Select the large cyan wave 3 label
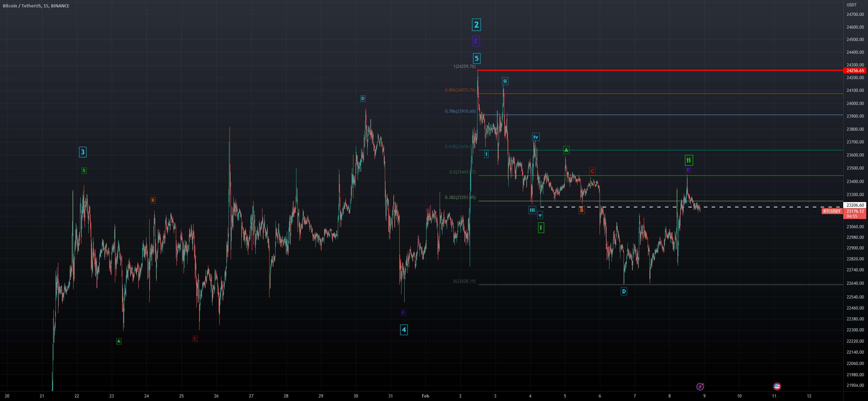Image resolution: width=868 pixels, height=401 pixels. click(83, 152)
